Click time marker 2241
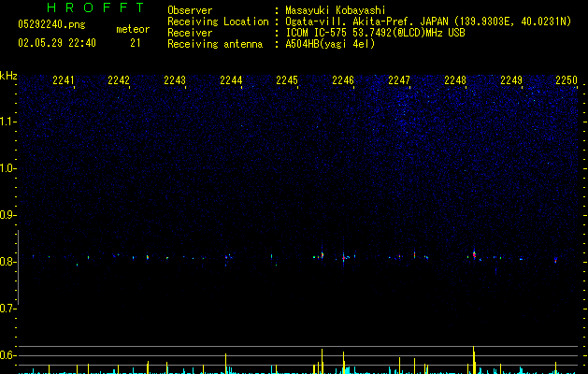 pos(64,80)
